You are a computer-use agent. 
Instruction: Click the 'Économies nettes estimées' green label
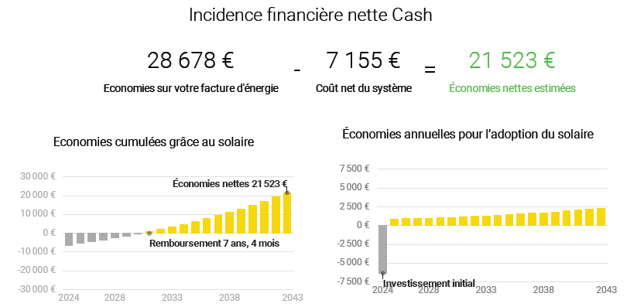[x=512, y=88]
